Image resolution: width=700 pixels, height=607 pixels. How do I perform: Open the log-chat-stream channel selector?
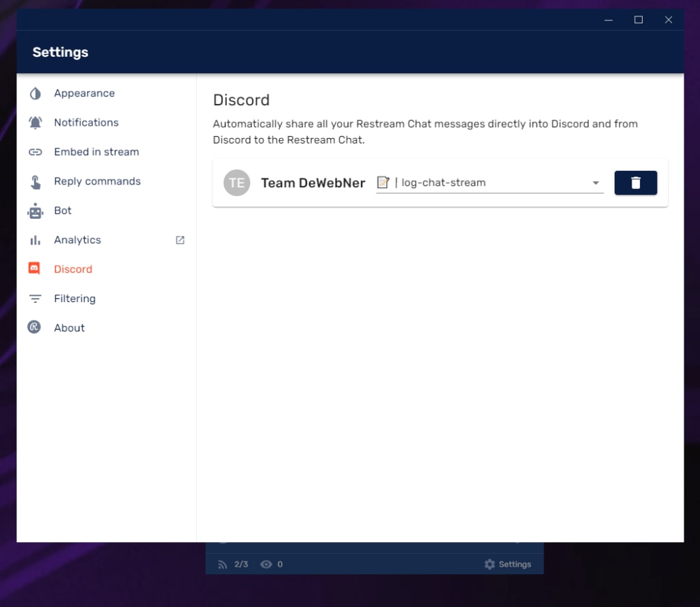pos(489,183)
